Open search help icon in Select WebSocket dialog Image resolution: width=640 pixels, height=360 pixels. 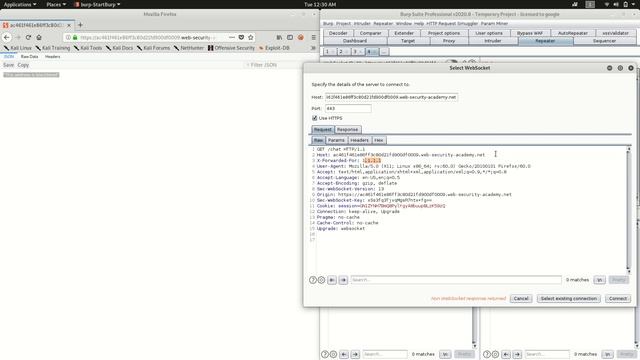[x=313, y=280]
